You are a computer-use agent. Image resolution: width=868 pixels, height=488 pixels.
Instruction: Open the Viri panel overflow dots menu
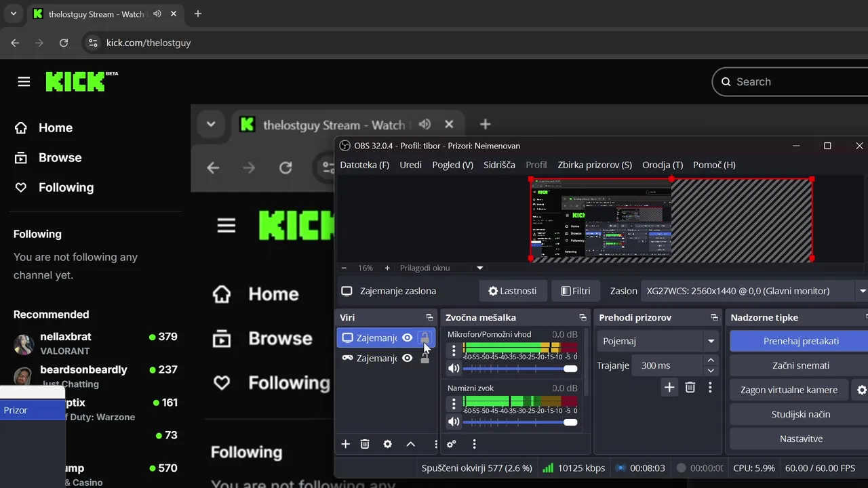[435, 444]
